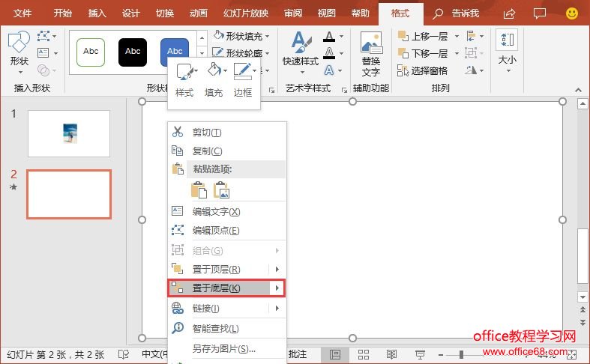Open the Insert (插入) ribbon tab
This screenshot has width=590, height=364.
pos(97,13)
